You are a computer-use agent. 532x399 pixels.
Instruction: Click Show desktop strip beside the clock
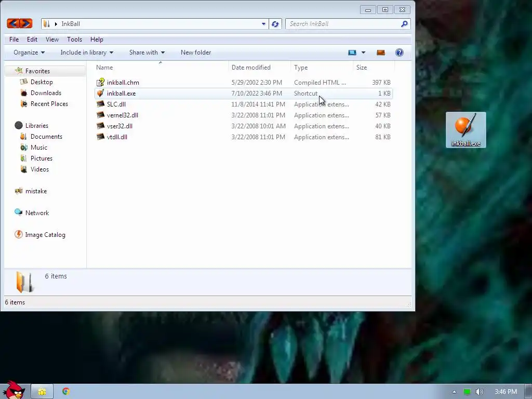point(528,392)
